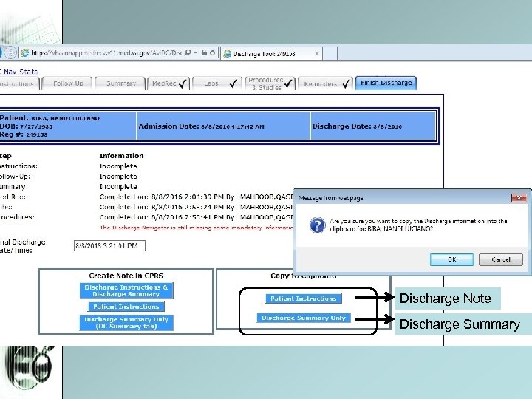Click Incomplete status beside Instructions row
The height and width of the screenshot is (399, 532).
tap(118, 166)
